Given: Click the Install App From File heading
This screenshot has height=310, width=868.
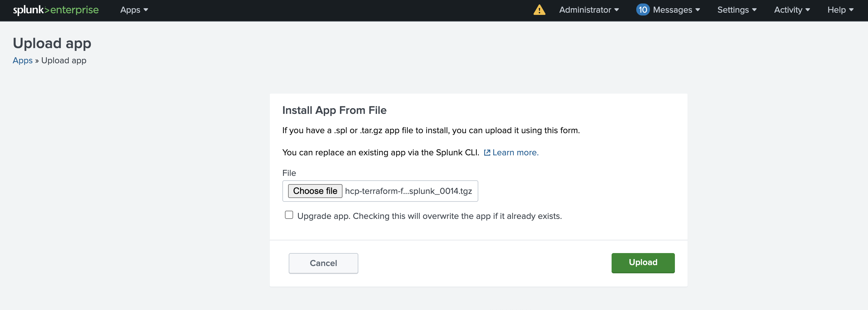Looking at the screenshot, I should point(334,110).
